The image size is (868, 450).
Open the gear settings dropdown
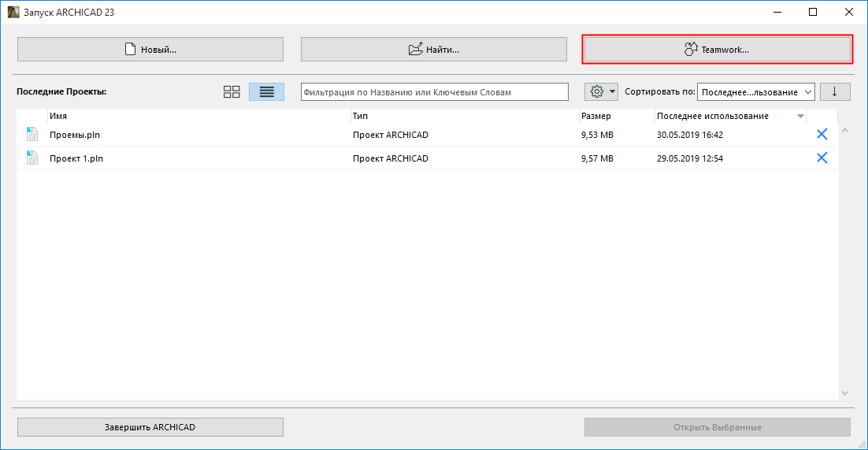coord(601,92)
